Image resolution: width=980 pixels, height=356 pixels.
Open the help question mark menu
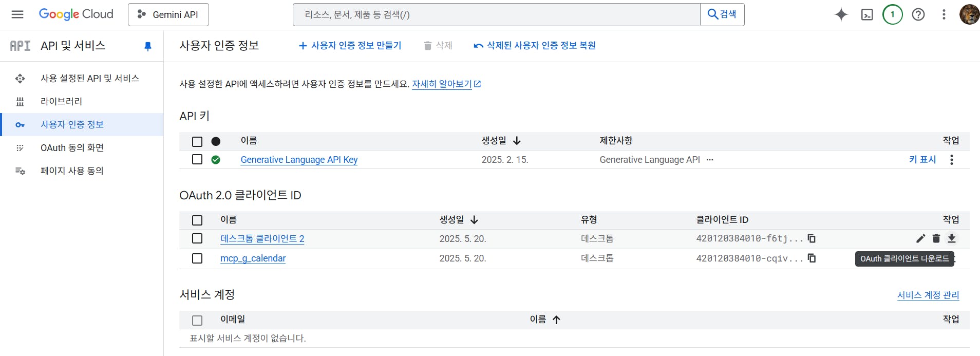pos(918,14)
